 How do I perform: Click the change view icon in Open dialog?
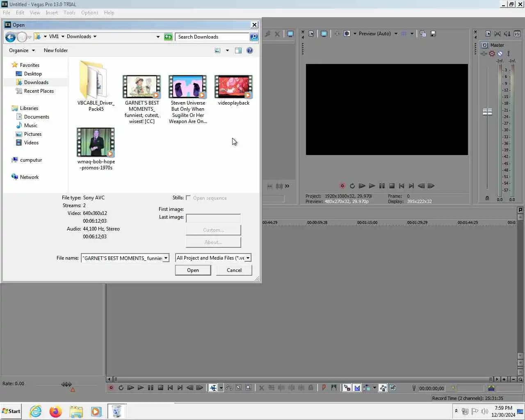(217, 50)
